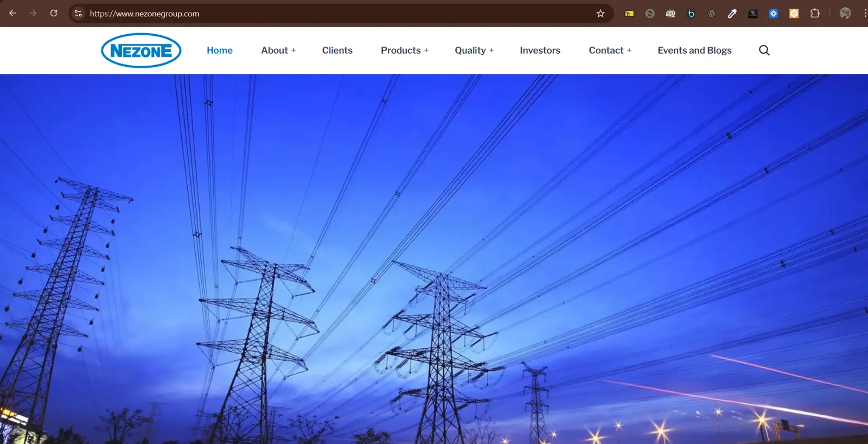Click the Nezone logo

tap(141, 50)
